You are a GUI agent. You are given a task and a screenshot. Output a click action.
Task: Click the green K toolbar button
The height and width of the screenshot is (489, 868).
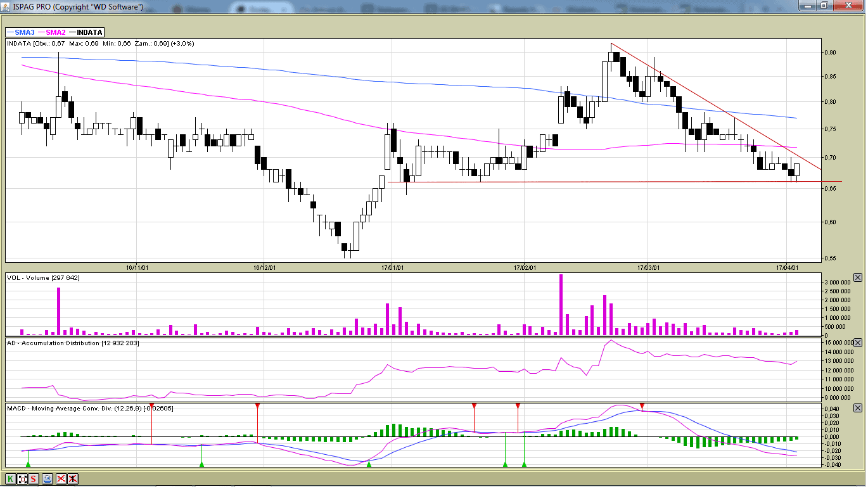[x=11, y=479]
